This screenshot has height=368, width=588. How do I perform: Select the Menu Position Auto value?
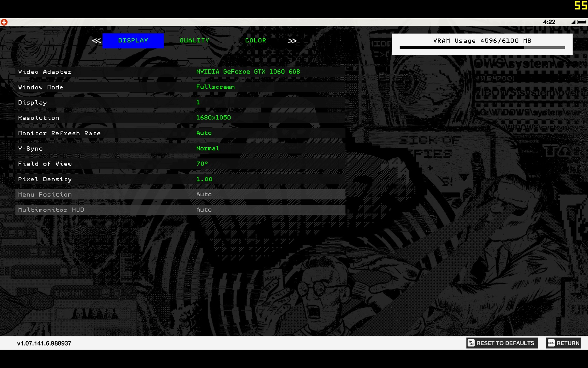point(204,194)
